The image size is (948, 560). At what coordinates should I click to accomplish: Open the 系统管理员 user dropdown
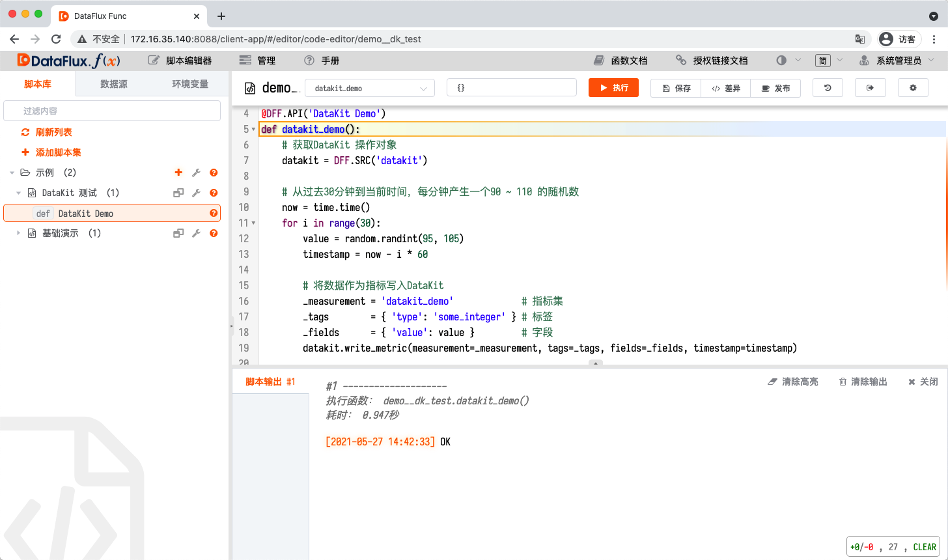tap(897, 61)
